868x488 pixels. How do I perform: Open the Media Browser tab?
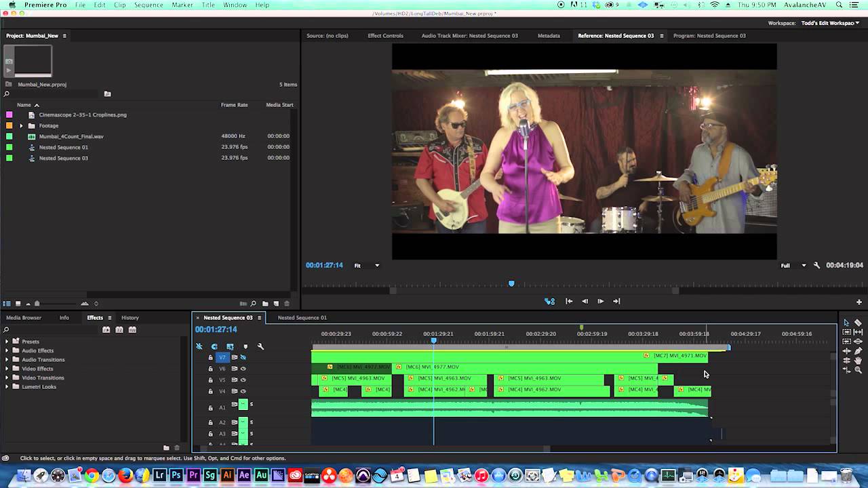click(24, 318)
